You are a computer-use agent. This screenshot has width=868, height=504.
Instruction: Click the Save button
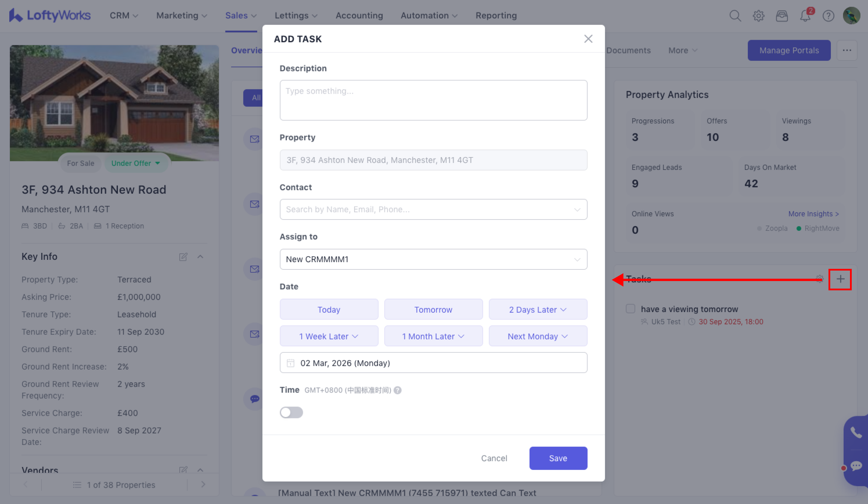[558, 458]
